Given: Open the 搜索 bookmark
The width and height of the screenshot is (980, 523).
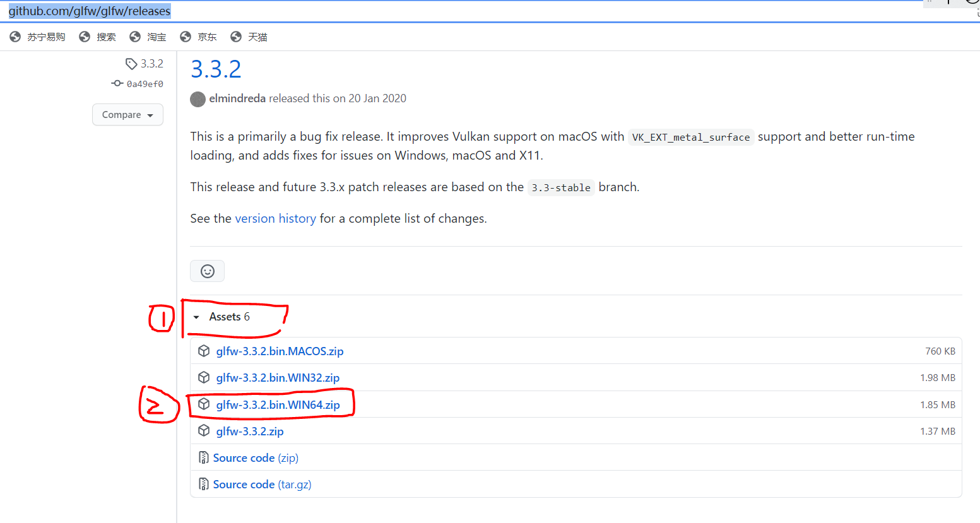Looking at the screenshot, I should 106,36.
